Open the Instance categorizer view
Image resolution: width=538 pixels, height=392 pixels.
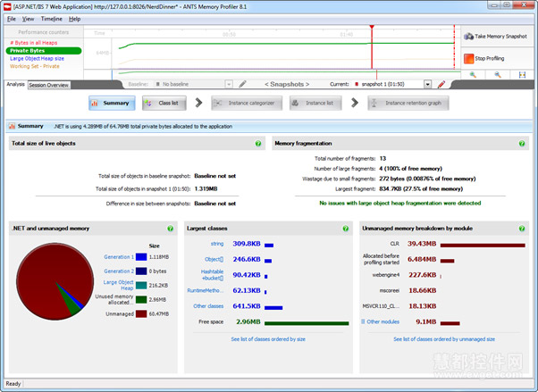click(247, 104)
